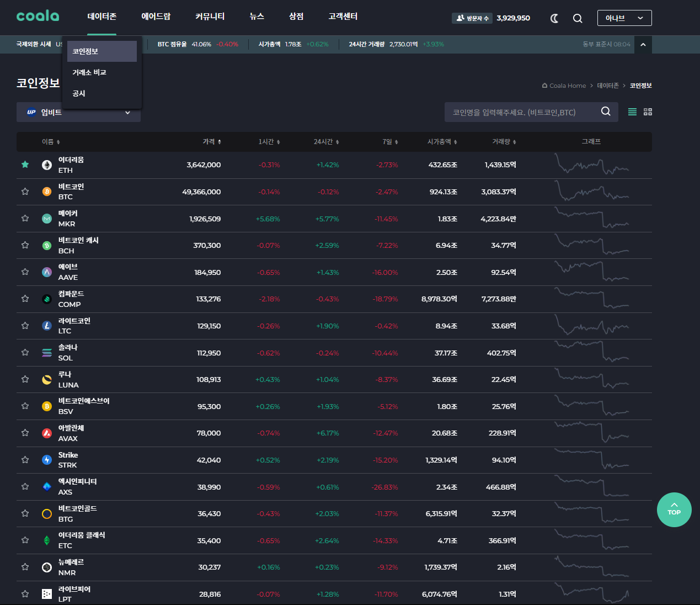Viewport: 700px width, 605px height.
Task: Collapse the market ticker bar chevron
Action: [643, 45]
